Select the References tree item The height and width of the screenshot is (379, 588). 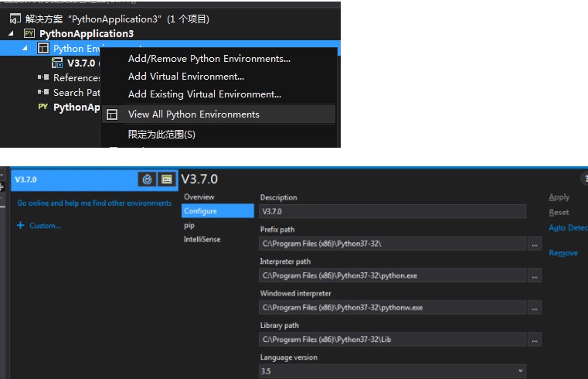tap(76, 77)
